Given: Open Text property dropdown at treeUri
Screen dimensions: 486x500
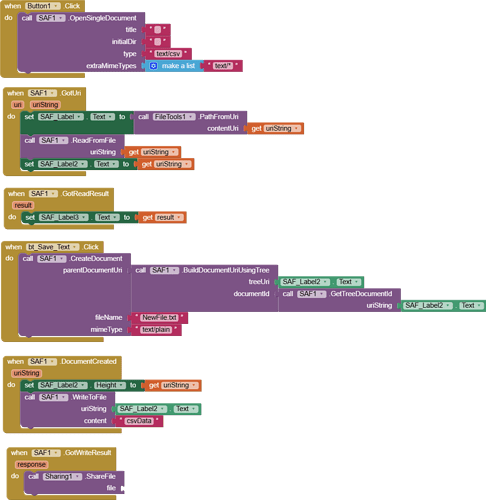Looking at the screenshot, I should tap(349, 282).
